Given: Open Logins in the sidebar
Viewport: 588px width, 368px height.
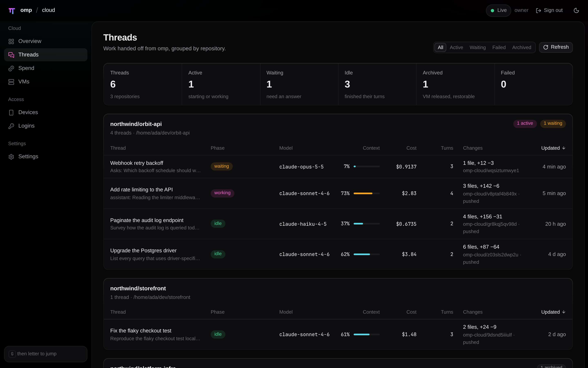Looking at the screenshot, I should (x=46, y=126).
